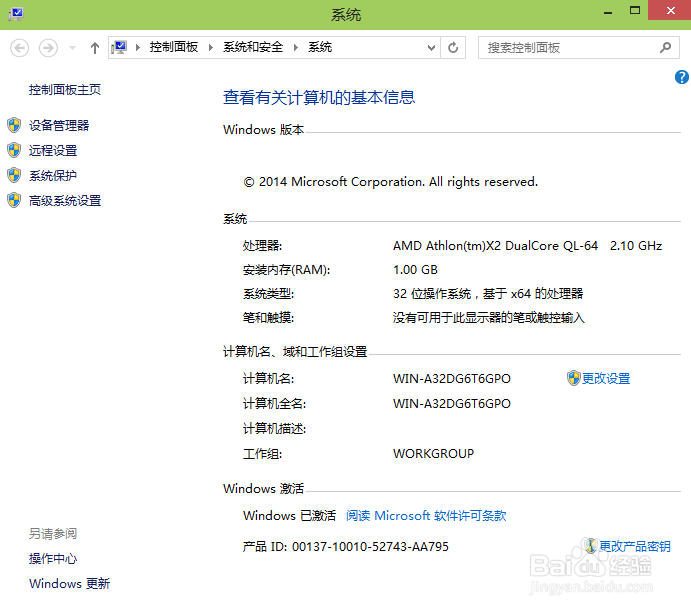Click the Back navigation arrow
This screenshot has height=612, width=691.
point(19,48)
